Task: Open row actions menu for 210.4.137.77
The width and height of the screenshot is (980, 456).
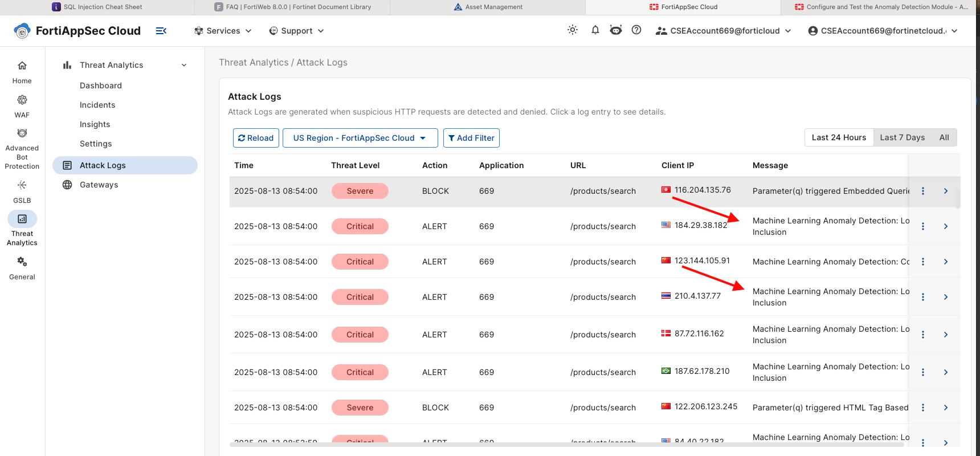Action: click(923, 297)
